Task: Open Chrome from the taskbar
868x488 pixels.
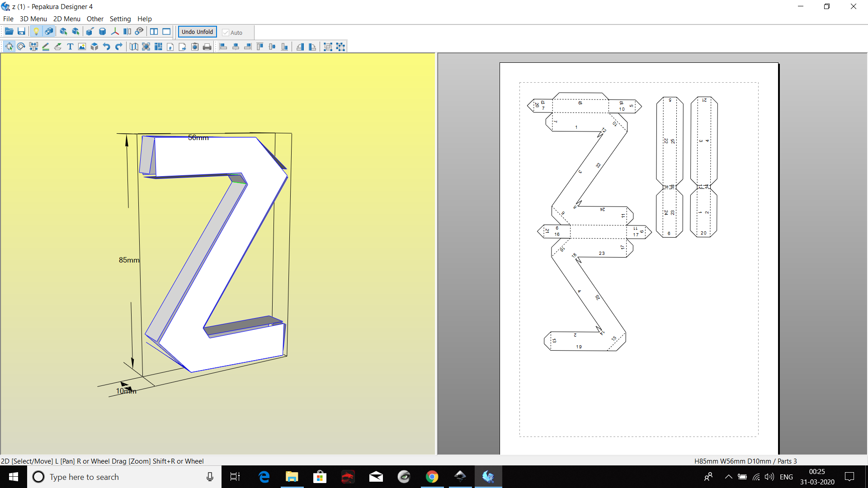Action: click(x=432, y=477)
